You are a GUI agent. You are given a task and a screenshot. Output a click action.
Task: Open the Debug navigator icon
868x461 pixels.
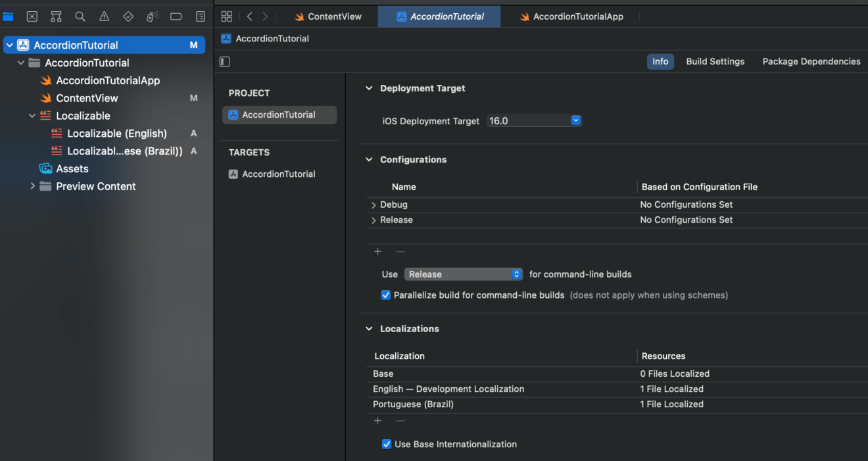click(x=152, y=16)
